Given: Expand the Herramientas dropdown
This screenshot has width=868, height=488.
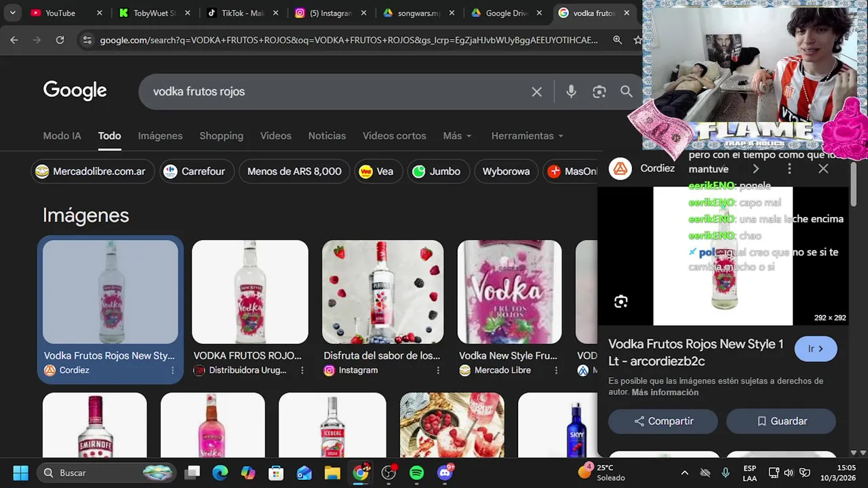Looking at the screenshot, I should (527, 136).
